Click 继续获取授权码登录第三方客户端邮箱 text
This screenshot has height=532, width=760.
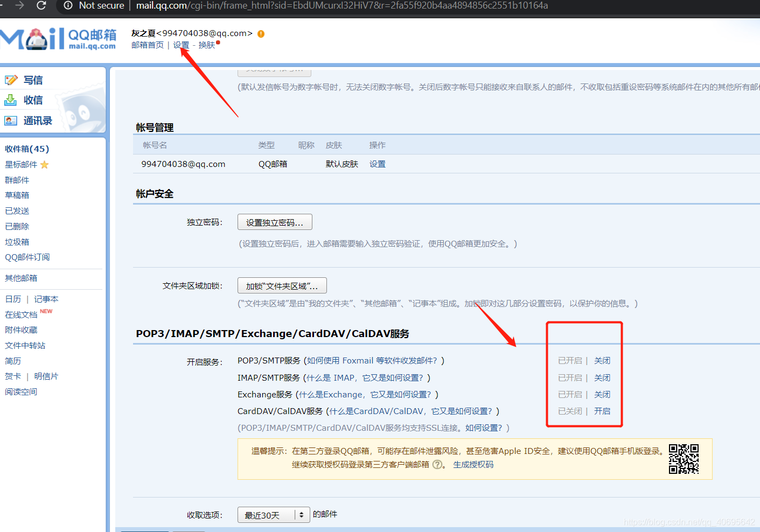coord(360,465)
